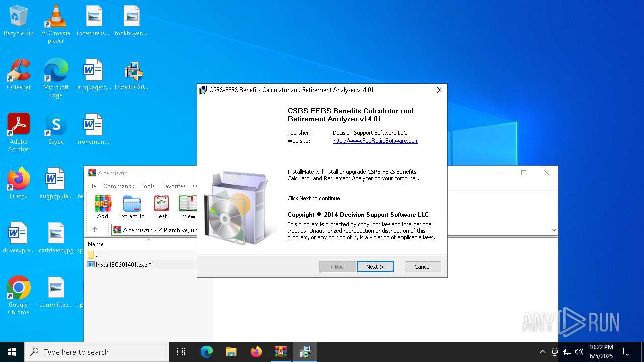The height and width of the screenshot is (362, 644).
Task: Select the languageto Word document icon
Action: [x=94, y=75]
